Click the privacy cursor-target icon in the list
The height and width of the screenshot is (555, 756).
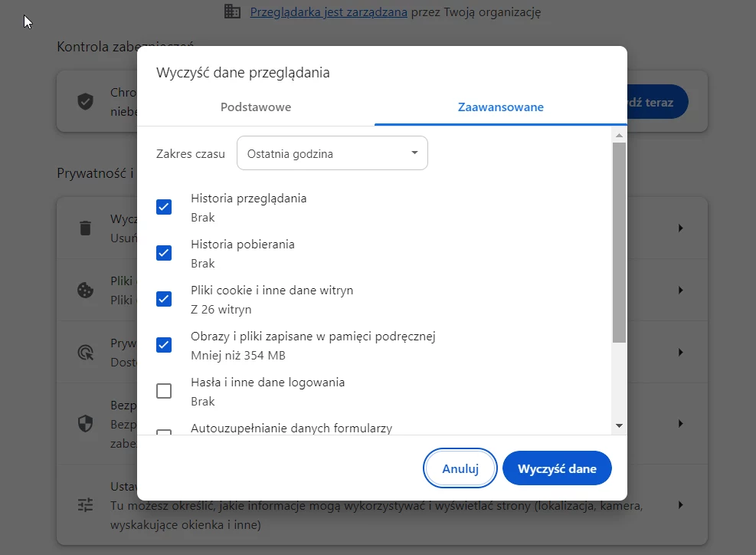click(85, 353)
